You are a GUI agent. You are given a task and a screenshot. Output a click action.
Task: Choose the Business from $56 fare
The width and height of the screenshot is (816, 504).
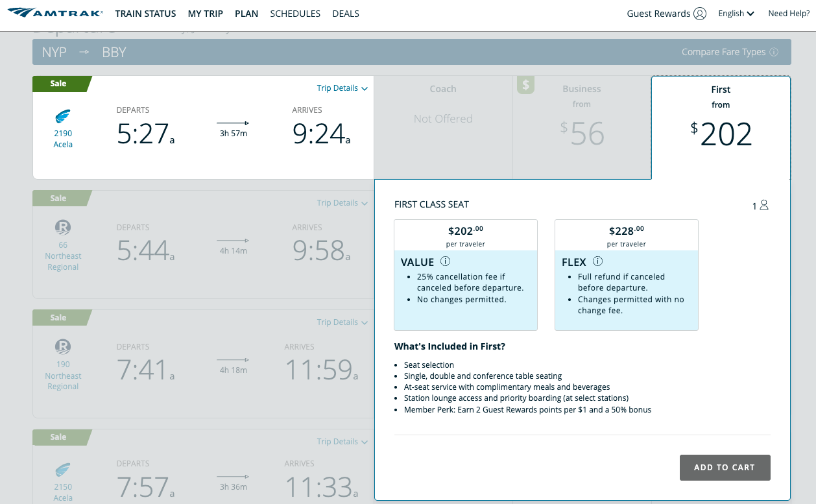582,127
